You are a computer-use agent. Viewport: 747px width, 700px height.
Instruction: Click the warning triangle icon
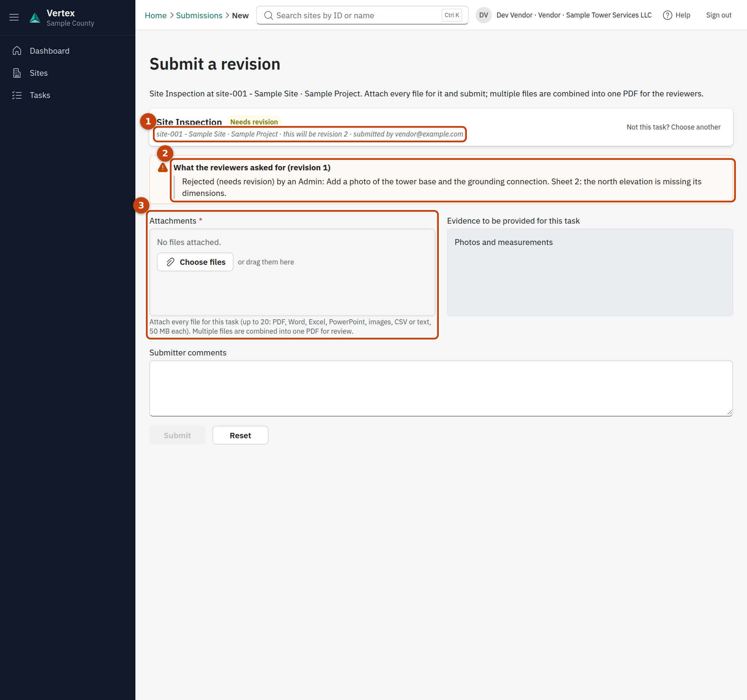coord(163,168)
